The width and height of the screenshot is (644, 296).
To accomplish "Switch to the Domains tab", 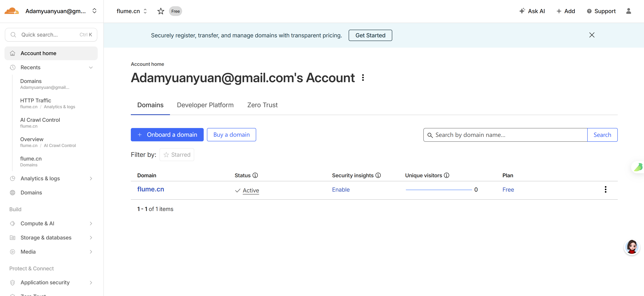I will click(x=150, y=105).
